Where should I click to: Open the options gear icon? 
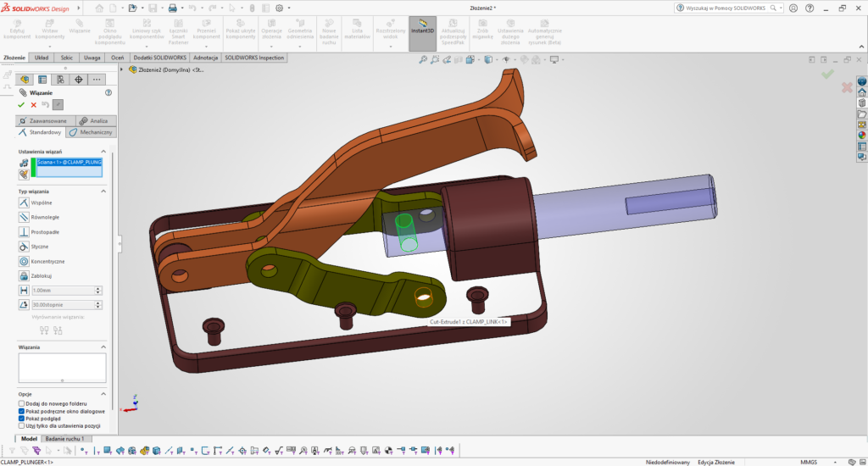279,8
